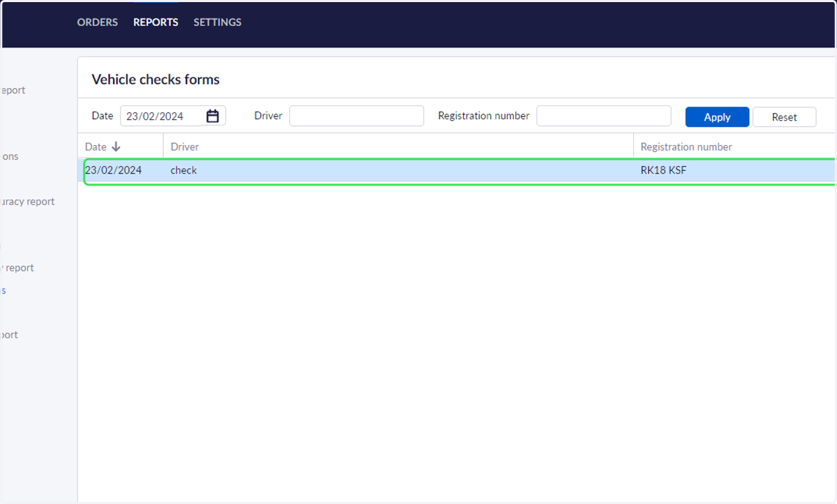Select the 23/02/2024 date cell
837x504 pixels.
pyautogui.click(x=114, y=170)
